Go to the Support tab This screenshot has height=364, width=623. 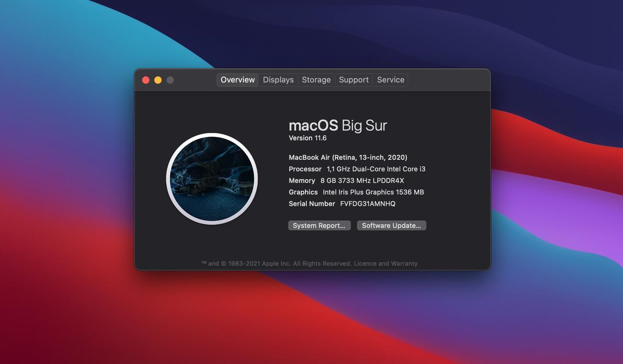point(354,80)
